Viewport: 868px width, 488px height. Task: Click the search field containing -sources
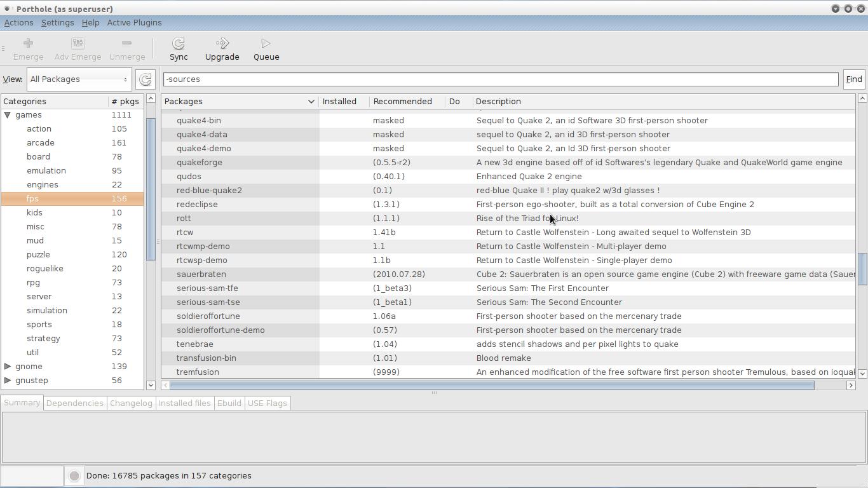coord(500,79)
